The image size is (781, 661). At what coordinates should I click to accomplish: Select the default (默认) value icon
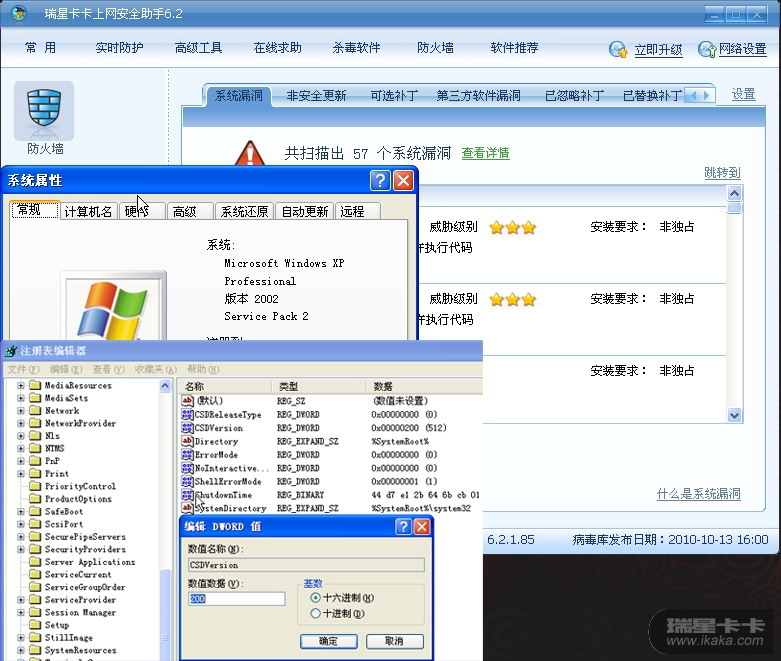pyautogui.click(x=187, y=400)
